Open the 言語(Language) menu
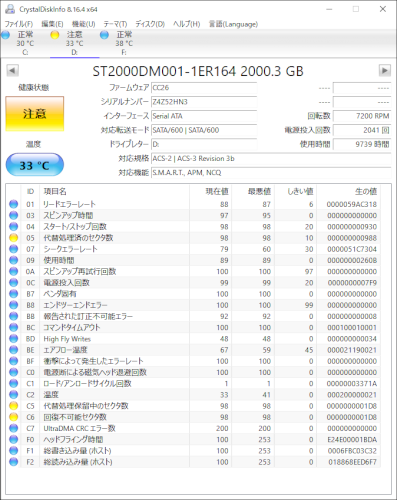The width and height of the screenshot is (397, 500). [x=233, y=24]
